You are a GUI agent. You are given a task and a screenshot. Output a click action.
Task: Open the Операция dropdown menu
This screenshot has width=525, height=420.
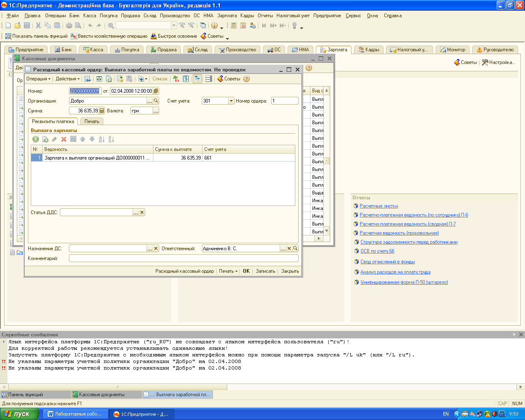(38, 79)
